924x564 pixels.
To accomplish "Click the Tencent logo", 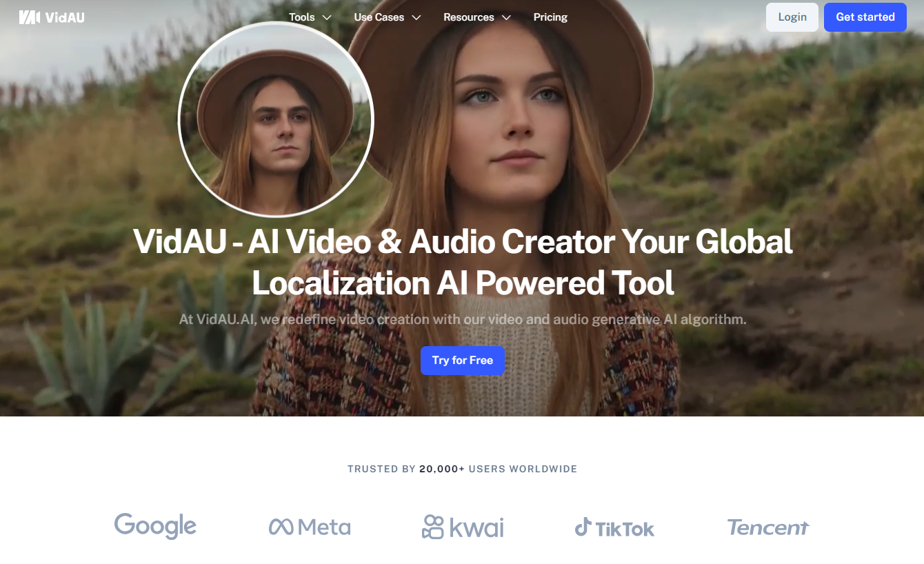I will (x=767, y=527).
